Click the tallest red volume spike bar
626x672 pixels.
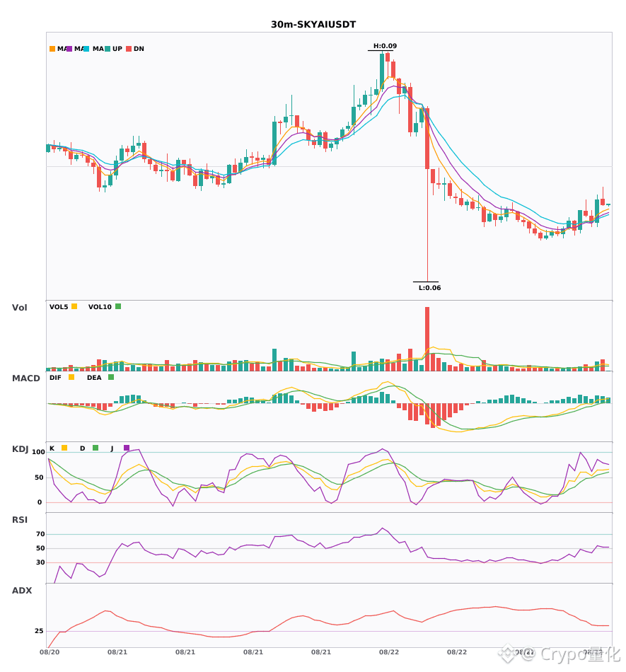[427, 339]
